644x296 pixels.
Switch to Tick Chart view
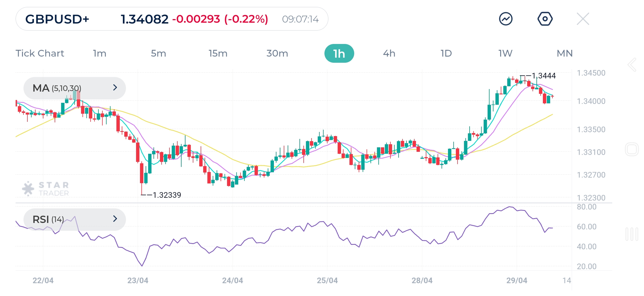pos(40,53)
